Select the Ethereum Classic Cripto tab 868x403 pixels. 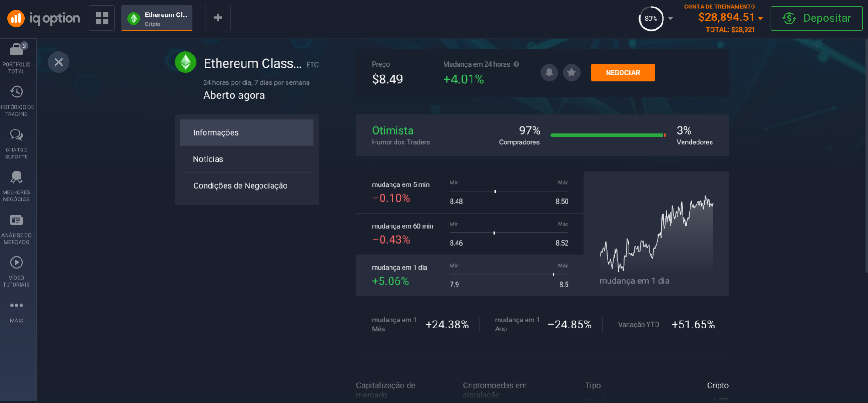(157, 18)
